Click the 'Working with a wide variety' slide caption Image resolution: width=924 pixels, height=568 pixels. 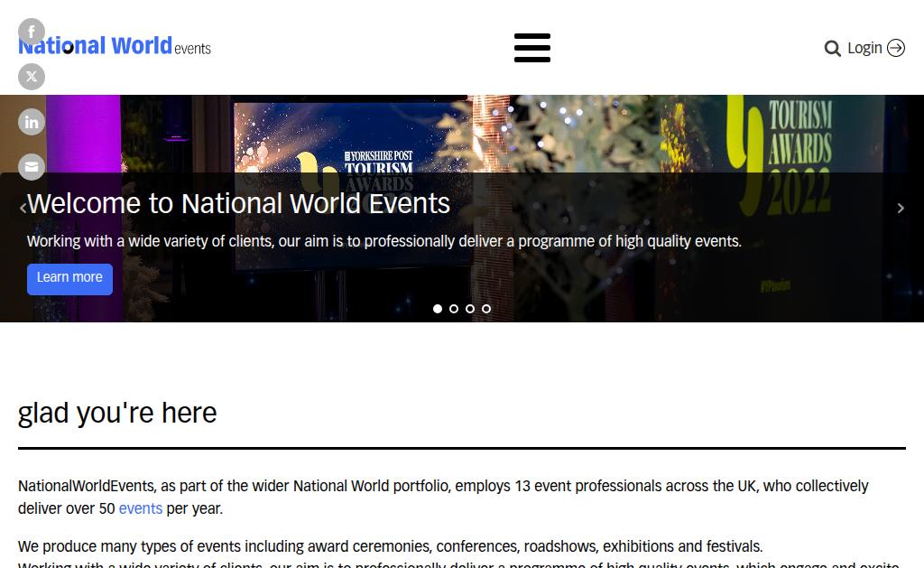coord(384,241)
